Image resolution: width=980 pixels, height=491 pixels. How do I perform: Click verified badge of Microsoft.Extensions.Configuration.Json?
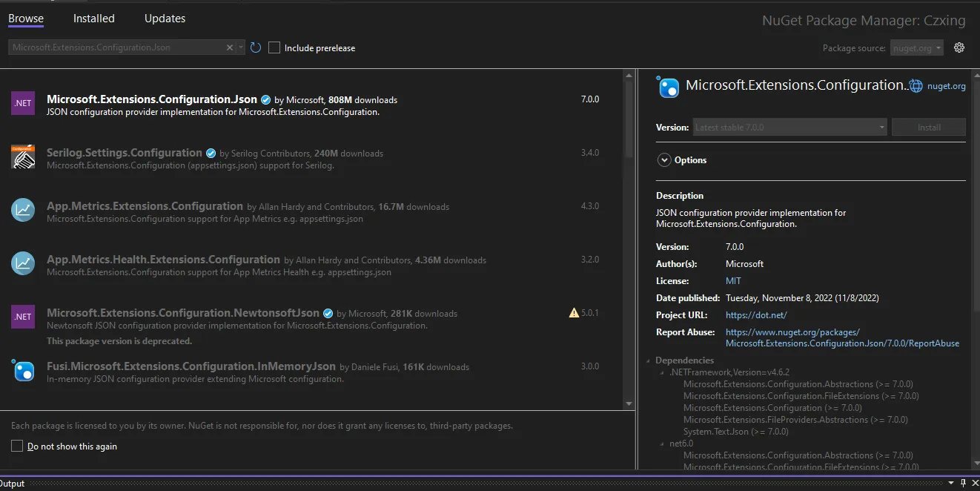(265, 99)
